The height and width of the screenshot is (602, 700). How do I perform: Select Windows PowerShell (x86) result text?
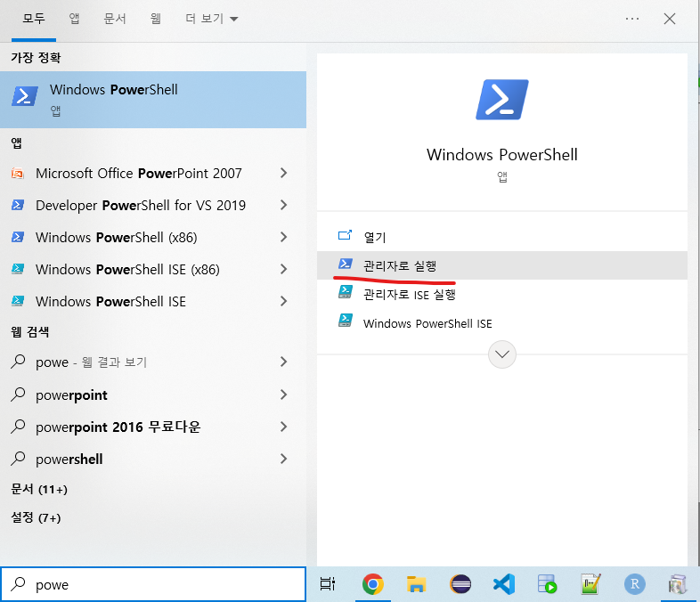(x=117, y=238)
